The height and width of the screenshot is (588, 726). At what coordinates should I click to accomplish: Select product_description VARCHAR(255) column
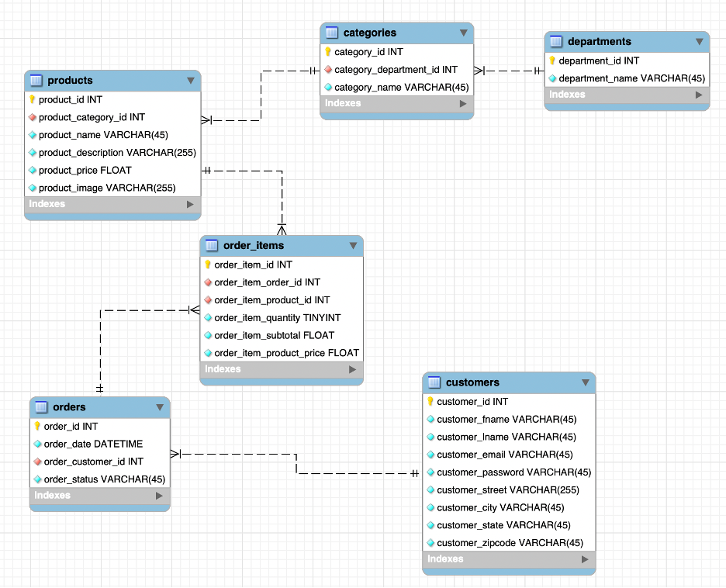pos(112,153)
